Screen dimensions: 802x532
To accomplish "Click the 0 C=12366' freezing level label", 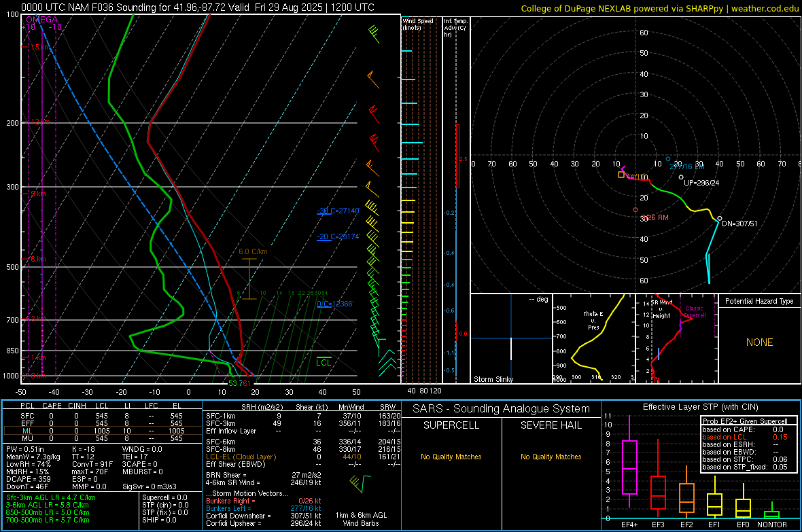I will tap(335, 303).
